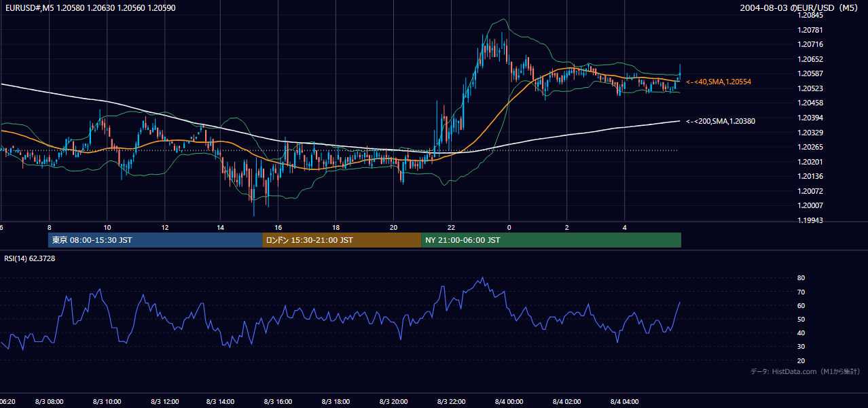Click the データ: HistData.com source credit
Viewport: 868px width, 408px height.
(x=806, y=371)
